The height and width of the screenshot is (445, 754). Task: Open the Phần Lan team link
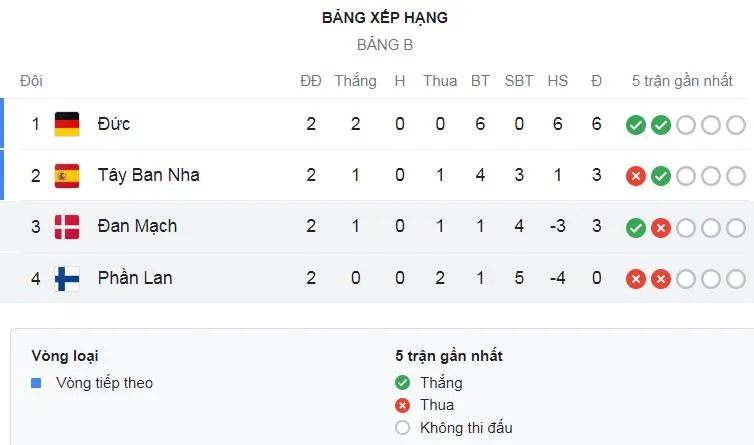135,278
